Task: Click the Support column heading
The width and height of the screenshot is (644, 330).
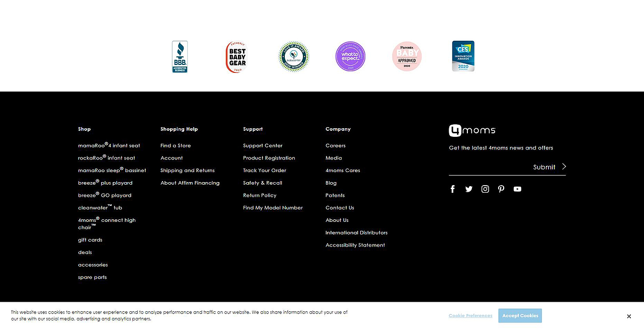Action: point(253,129)
